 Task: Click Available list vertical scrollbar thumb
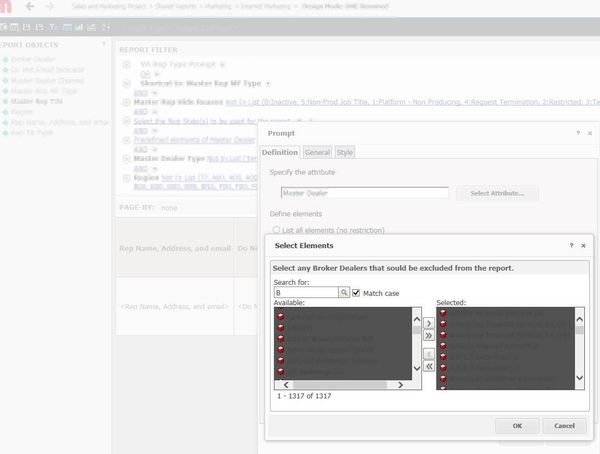click(x=417, y=330)
